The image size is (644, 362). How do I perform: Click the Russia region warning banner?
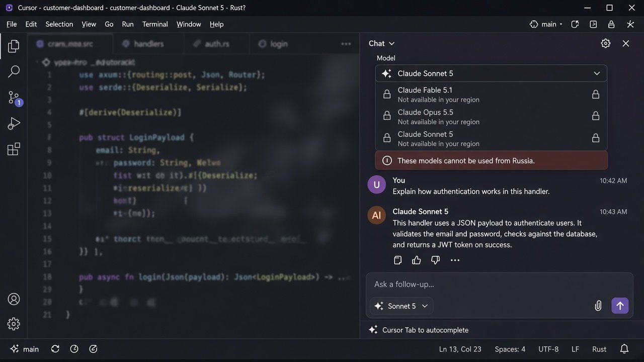(x=491, y=161)
